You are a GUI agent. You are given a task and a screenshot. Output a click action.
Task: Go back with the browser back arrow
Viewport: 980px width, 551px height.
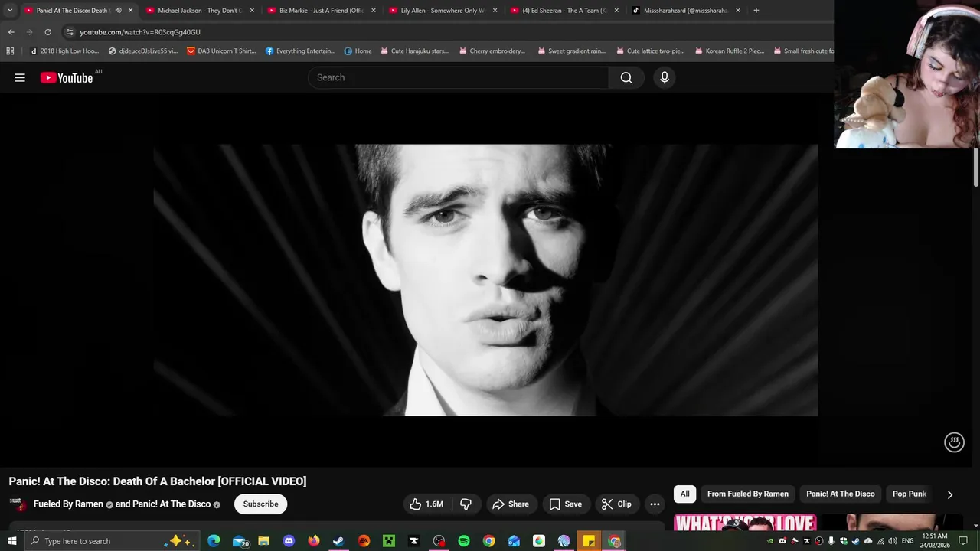11,32
